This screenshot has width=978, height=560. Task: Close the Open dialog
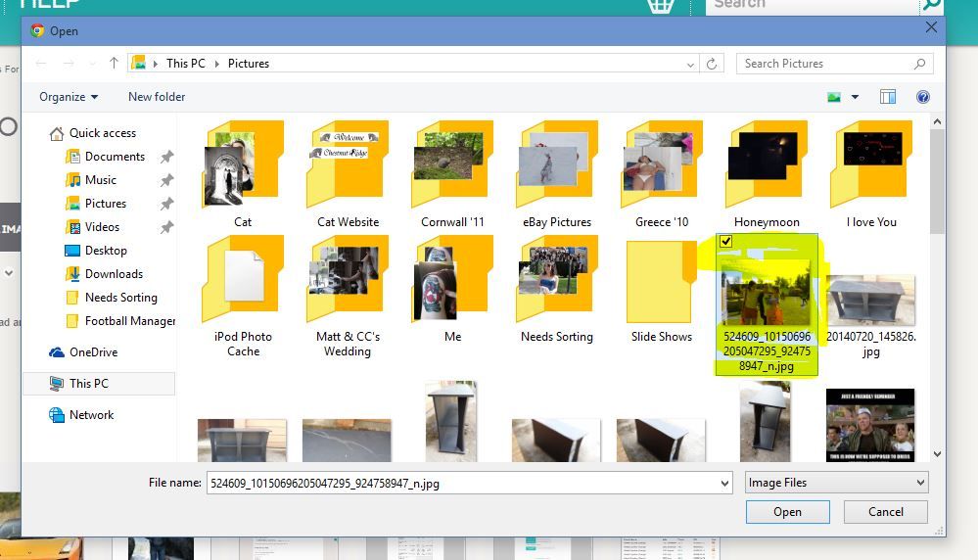coord(931,27)
